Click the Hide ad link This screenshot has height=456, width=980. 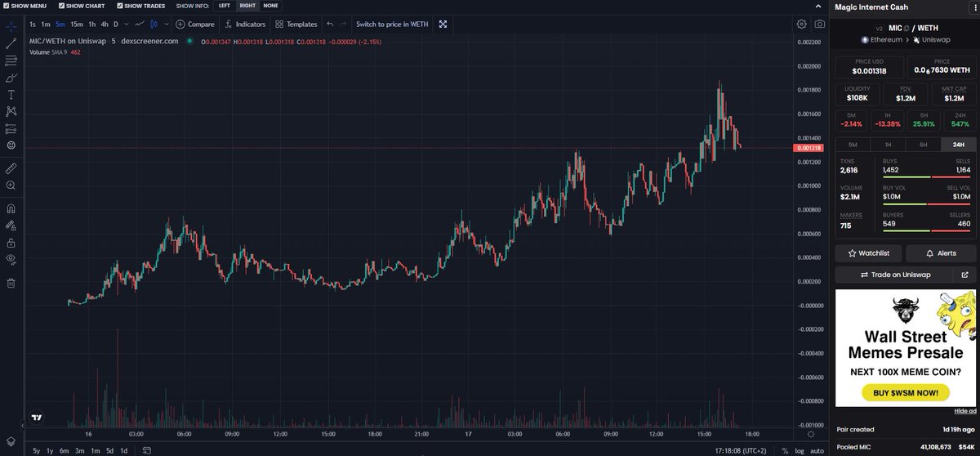(964, 410)
